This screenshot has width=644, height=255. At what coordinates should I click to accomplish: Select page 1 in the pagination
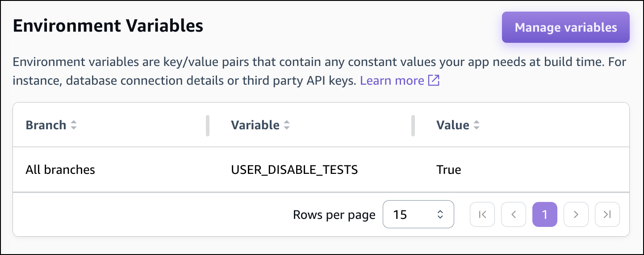click(545, 214)
